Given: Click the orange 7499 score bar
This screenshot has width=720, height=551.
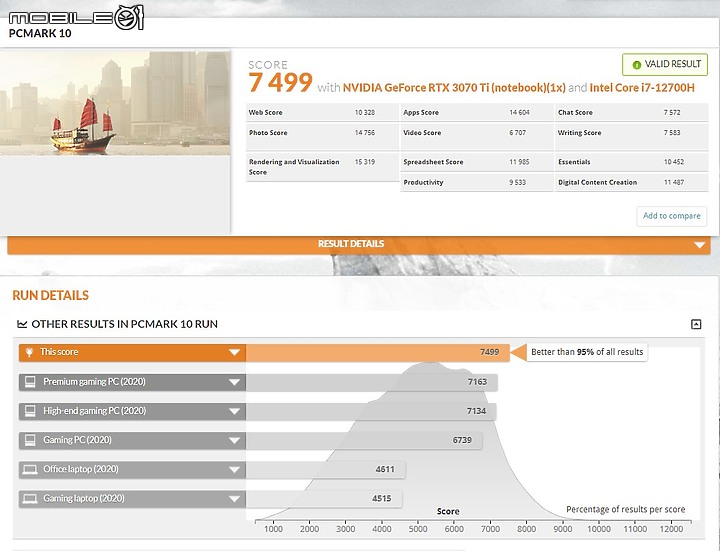Looking at the screenshot, I should (x=377, y=353).
